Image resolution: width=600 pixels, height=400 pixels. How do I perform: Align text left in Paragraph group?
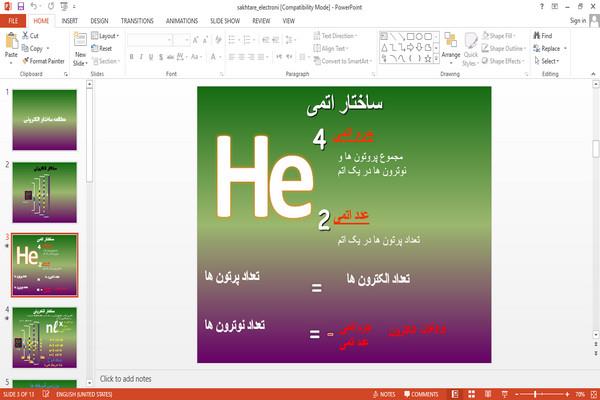(x=232, y=57)
